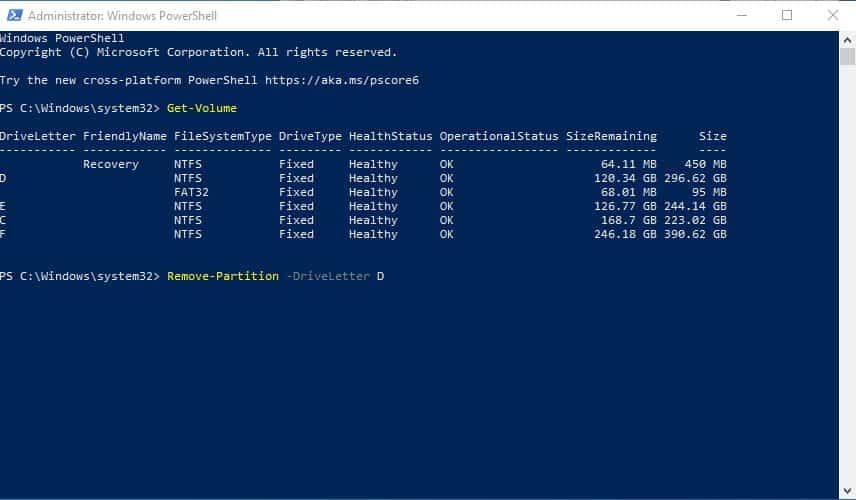Click the SizeRemaining column header

click(x=611, y=136)
